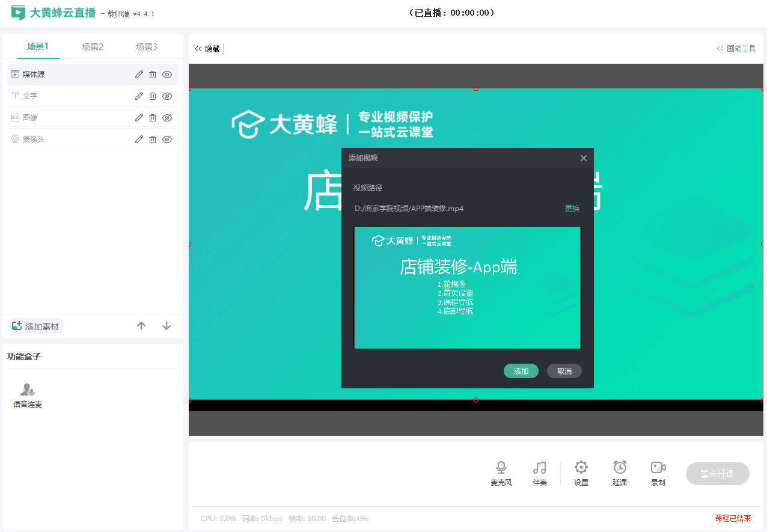This screenshot has height=532, width=767.
Task: Click the 课程已结束 status text
Action: click(x=733, y=518)
